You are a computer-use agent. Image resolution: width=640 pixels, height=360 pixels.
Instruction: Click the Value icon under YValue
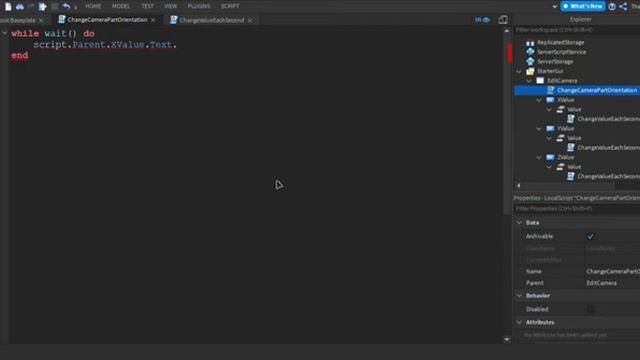click(x=560, y=138)
